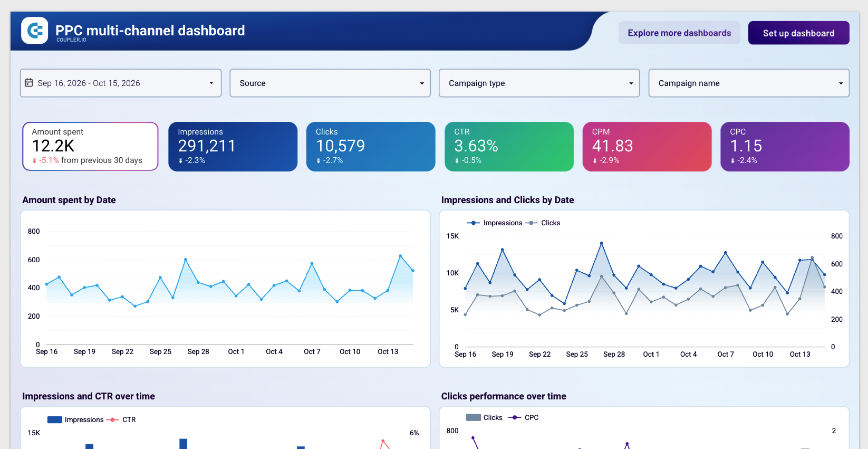Image resolution: width=868 pixels, height=449 pixels.
Task: Click the Impressions and CTR over time heading
Action: click(89, 396)
